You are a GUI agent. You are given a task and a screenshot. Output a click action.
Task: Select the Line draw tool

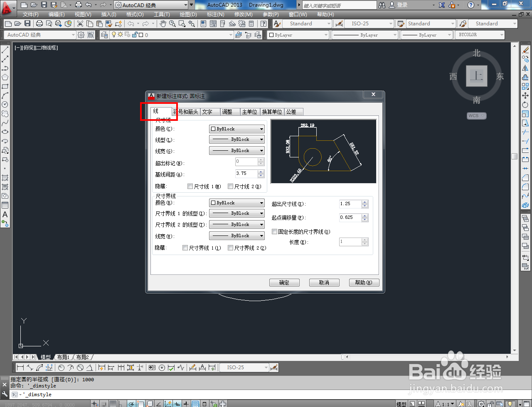point(5,50)
